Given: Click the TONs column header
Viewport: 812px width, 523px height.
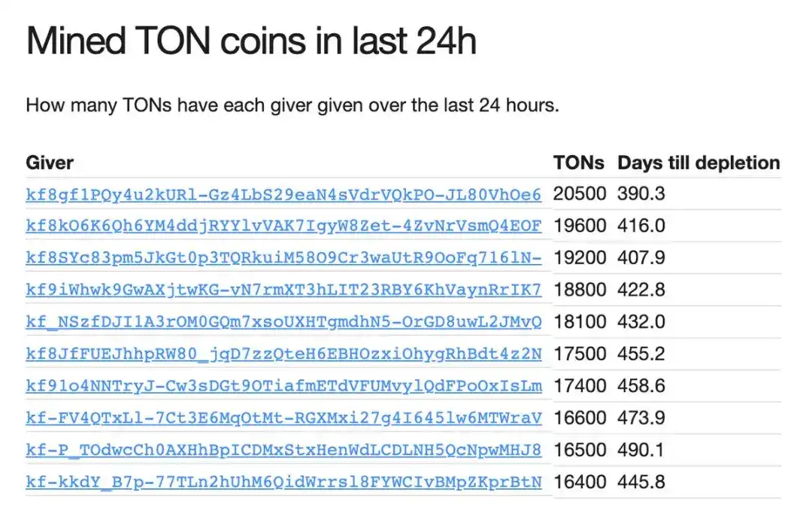Looking at the screenshot, I should (578, 163).
